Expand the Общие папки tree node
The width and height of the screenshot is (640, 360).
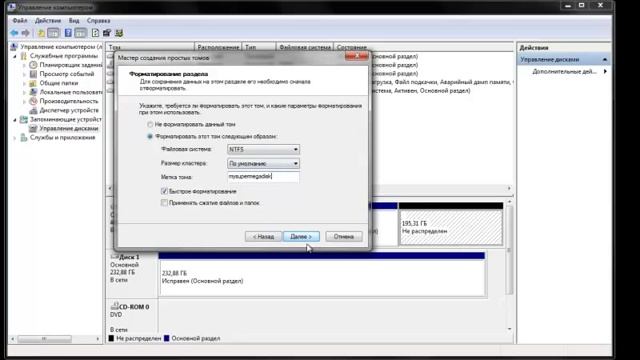coord(24,83)
